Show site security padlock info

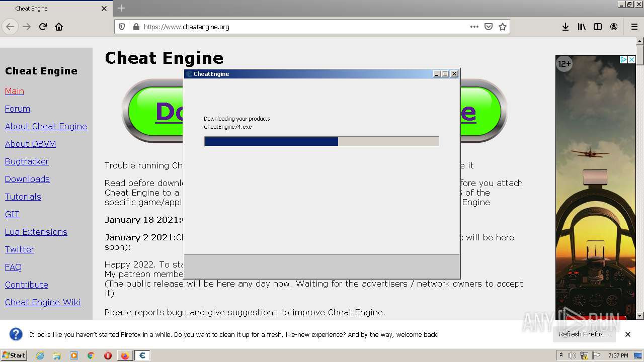[x=135, y=27]
